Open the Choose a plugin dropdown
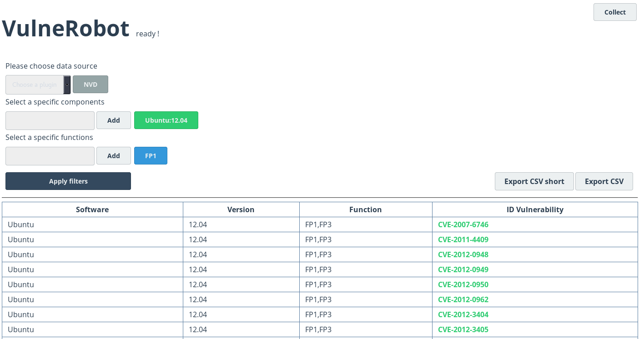 coord(38,85)
